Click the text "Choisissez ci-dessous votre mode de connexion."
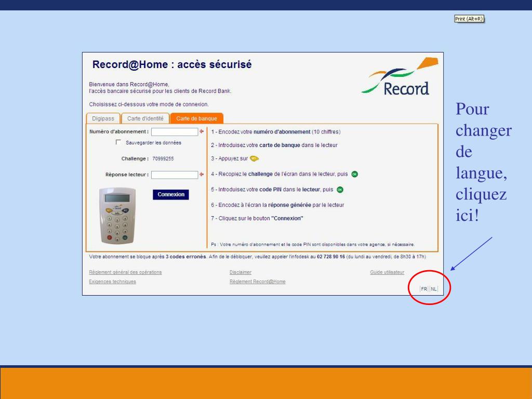The image size is (532, 399). pyautogui.click(x=149, y=104)
